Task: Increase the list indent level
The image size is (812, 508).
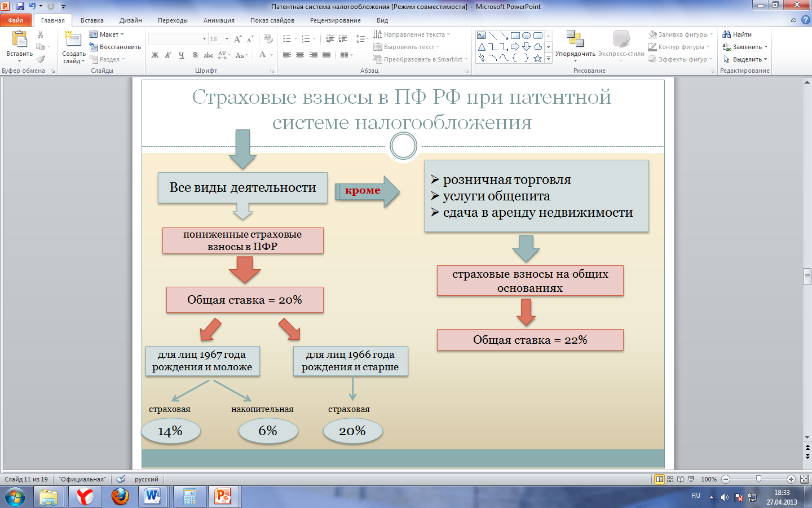Action: point(343,39)
